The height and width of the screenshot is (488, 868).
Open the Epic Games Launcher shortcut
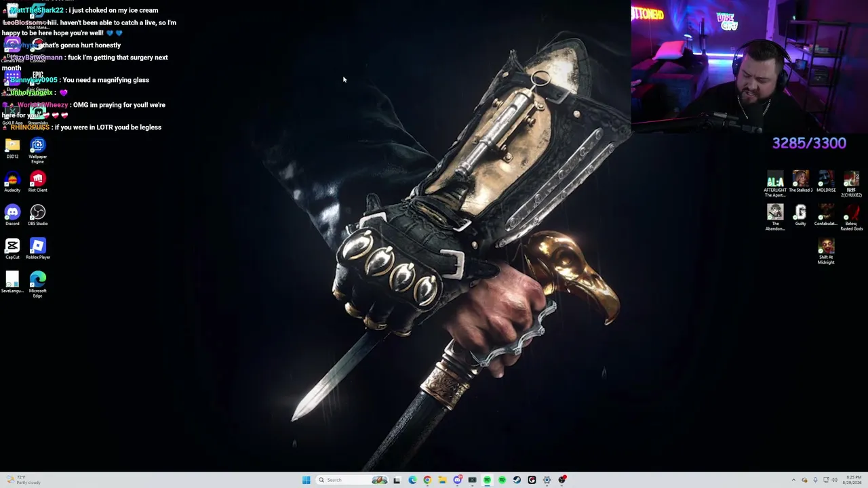(x=37, y=81)
